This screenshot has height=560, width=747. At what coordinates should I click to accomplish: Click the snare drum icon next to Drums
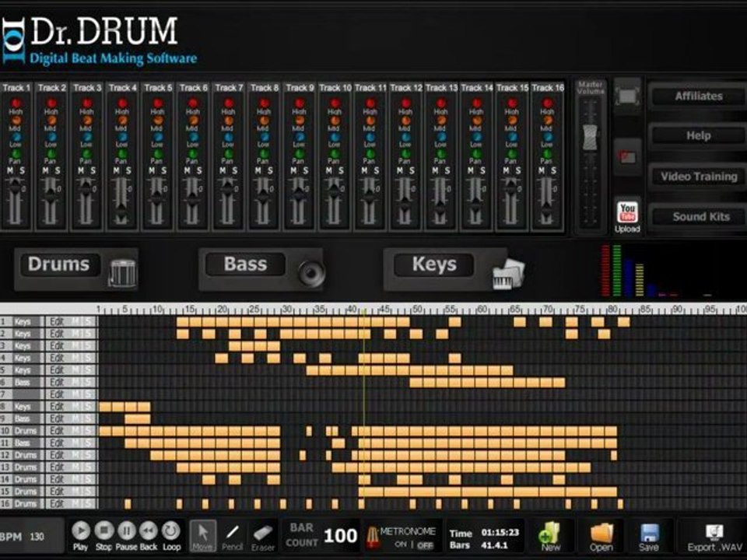[x=122, y=273]
